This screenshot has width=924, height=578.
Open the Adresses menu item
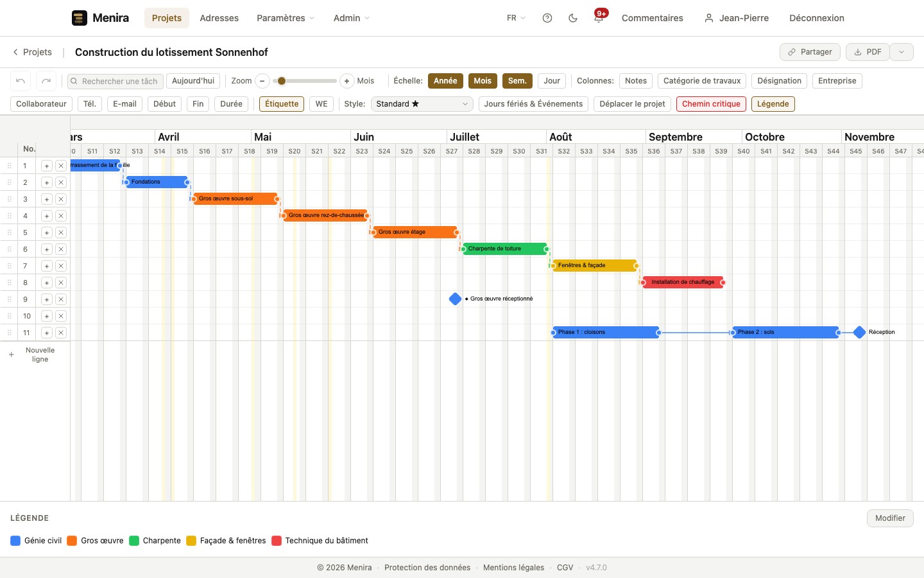point(219,18)
